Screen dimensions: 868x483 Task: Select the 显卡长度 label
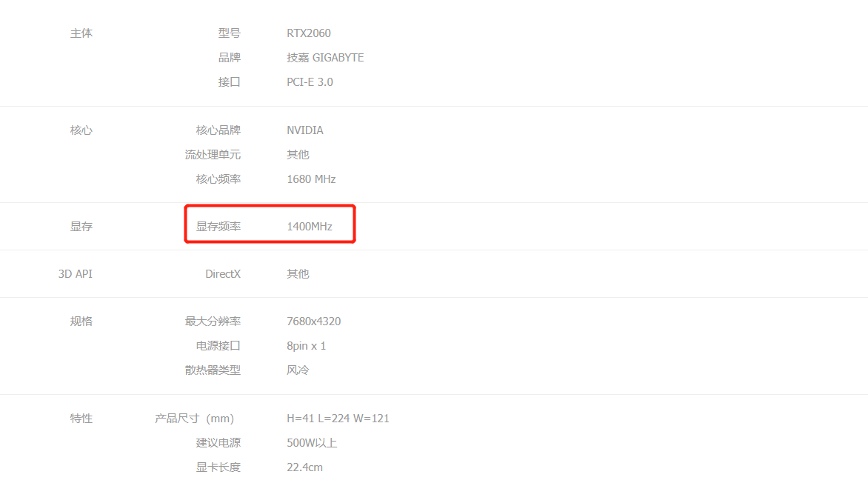[x=218, y=467]
